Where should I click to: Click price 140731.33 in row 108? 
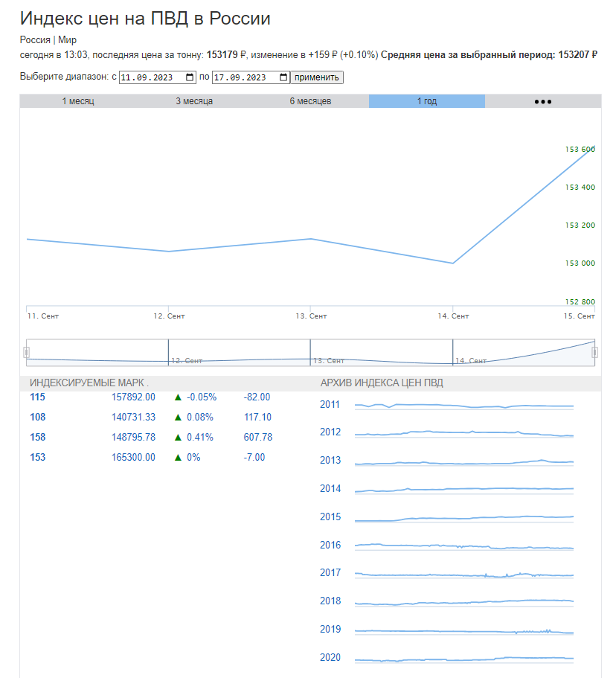(x=133, y=418)
